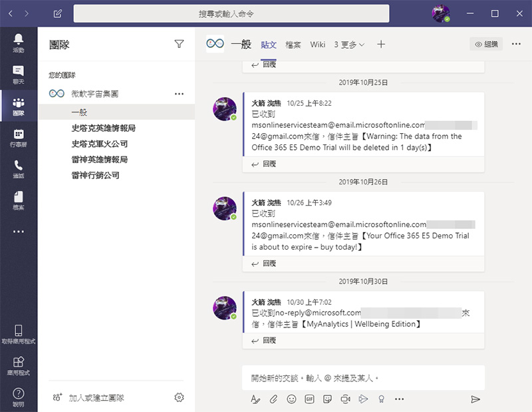Open the sidebar more apps ellipsis
This screenshot has width=532, height=412.
coord(18,232)
